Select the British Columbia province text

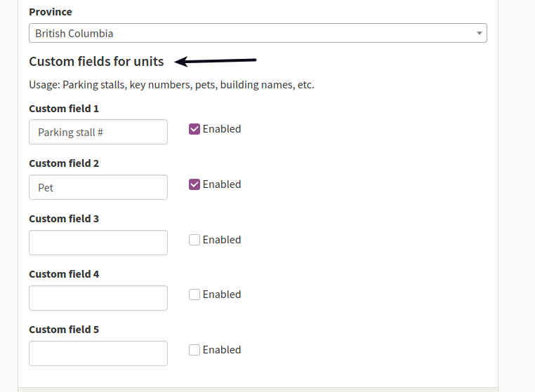tap(74, 34)
